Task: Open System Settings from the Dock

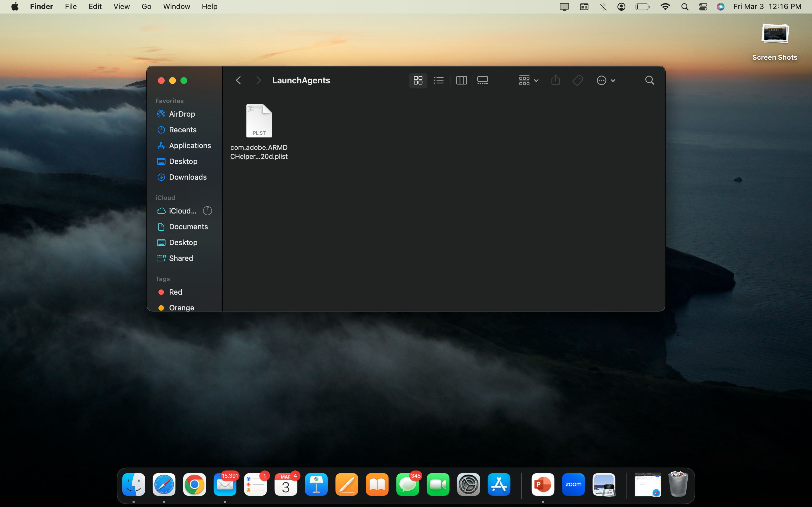Action: pyautogui.click(x=468, y=484)
